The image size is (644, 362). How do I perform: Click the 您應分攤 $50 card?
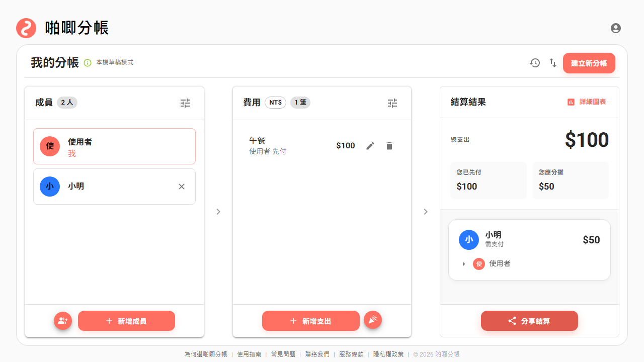coord(571,180)
